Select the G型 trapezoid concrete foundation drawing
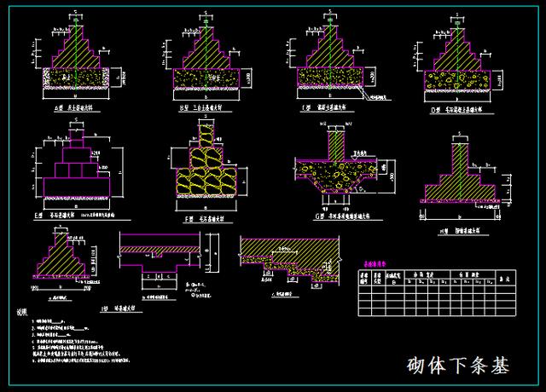Screen dimensions: 546x392 pos(345,166)
